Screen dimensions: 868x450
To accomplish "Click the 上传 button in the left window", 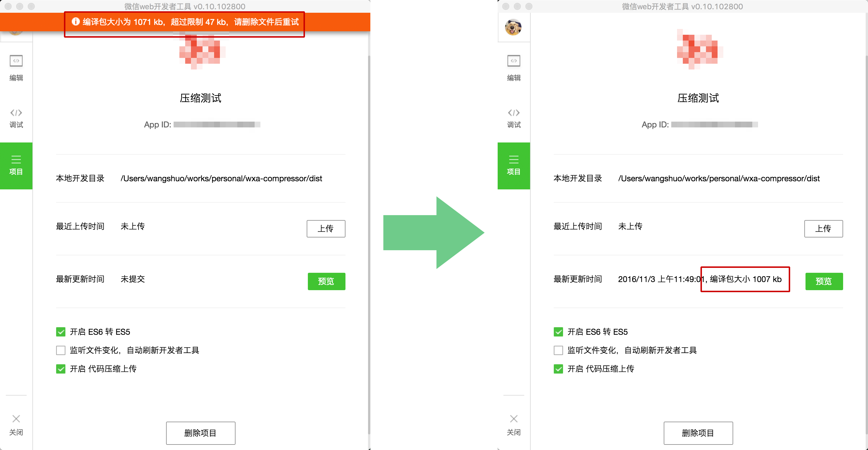I will coord(326,229).
